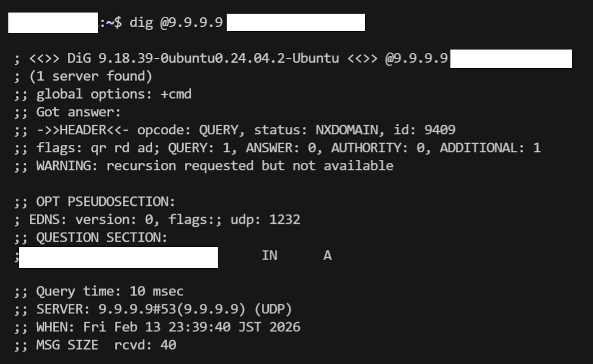Click the "ADDITIONAL: 1" count
The image size is (593, 364).
[x=490, y=148]
